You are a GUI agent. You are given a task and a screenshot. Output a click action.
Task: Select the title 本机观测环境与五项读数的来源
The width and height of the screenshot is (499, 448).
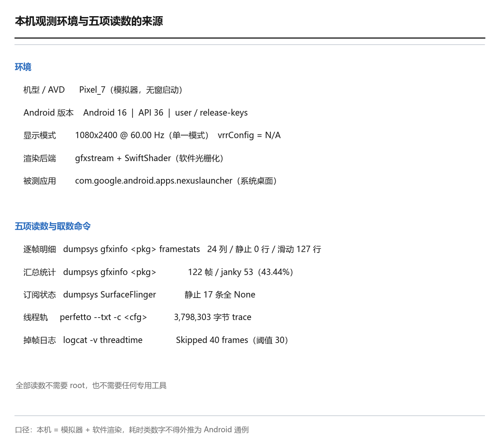coord(89,21)
